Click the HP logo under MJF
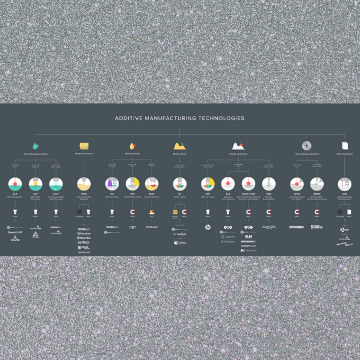The height and width of the screenshot is (360, 360). pyautogui.click(x=208, y=227)
